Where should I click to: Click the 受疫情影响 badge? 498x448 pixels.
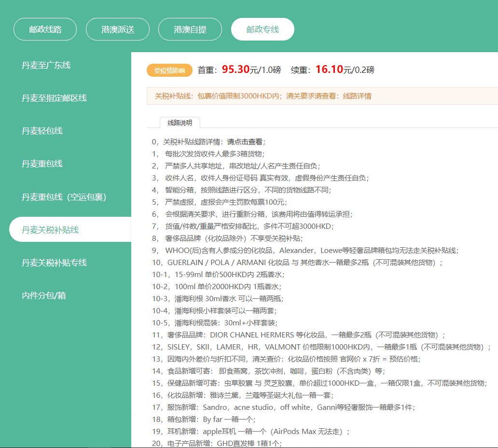click(169, 70)
